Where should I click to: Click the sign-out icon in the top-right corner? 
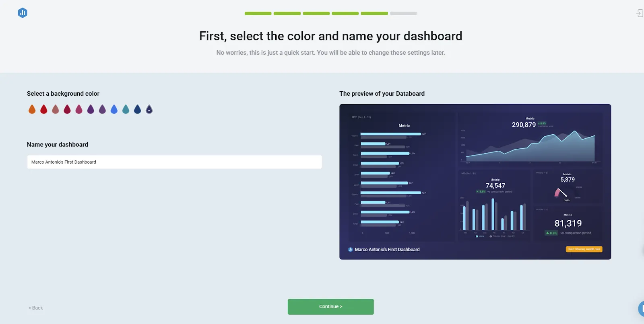pyautogui.click(x=640, y=13)
